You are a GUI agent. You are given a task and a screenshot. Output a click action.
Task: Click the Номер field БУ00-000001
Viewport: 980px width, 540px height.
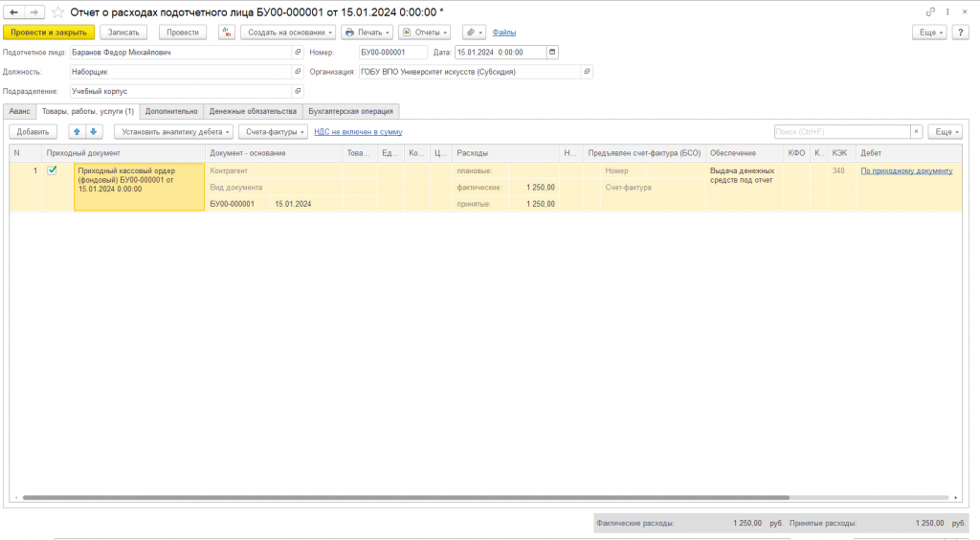(x=393, y=53)
